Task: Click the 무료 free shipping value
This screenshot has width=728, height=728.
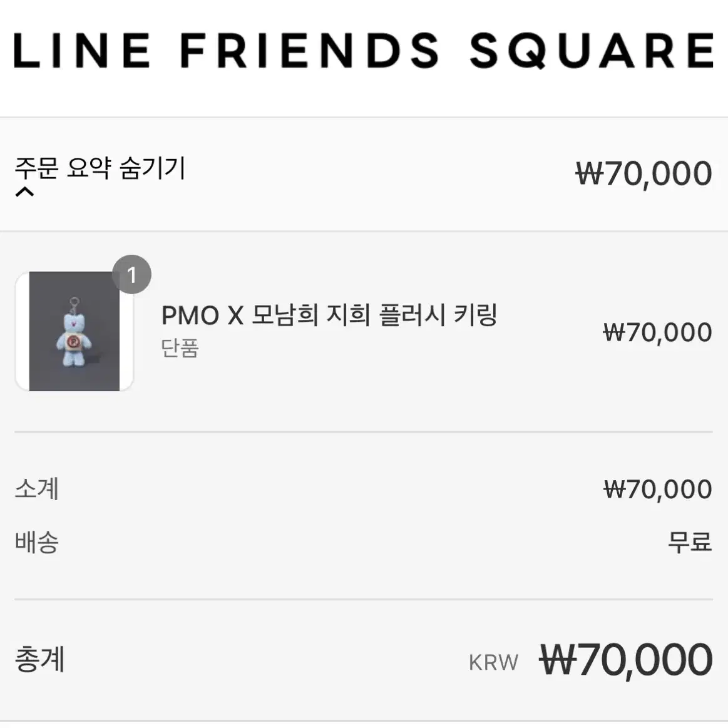Action: pyautogui.click(x=690, y=541)
